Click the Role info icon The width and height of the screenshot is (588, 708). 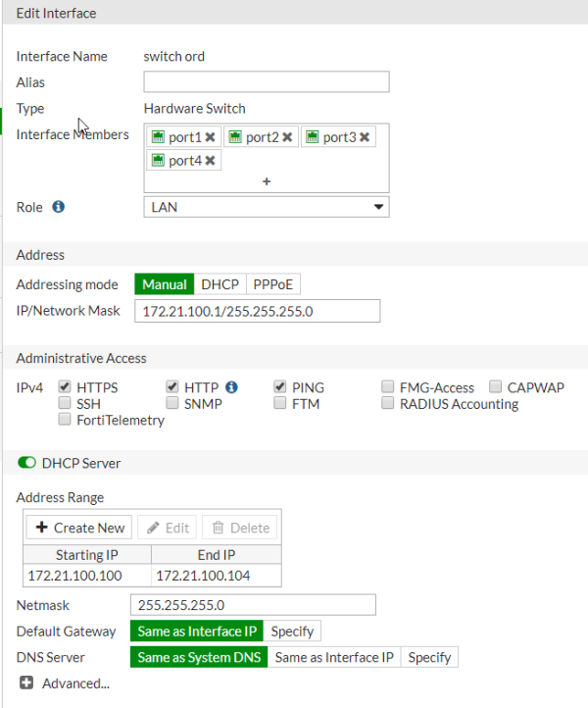point(58,207)
